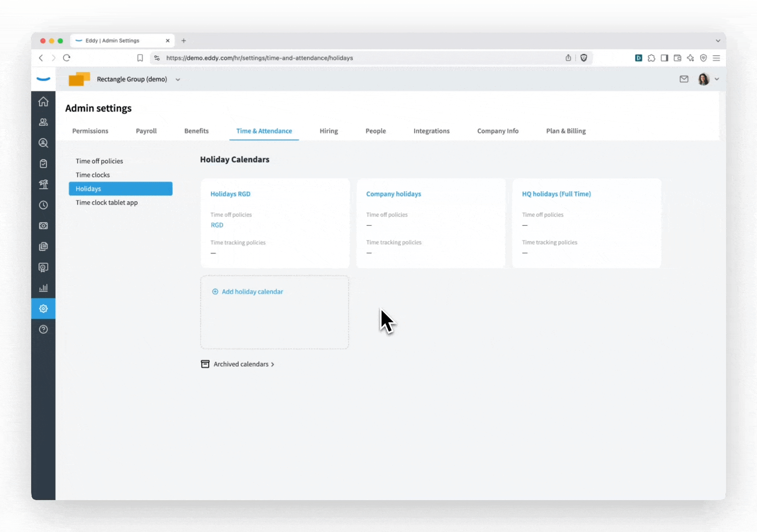The image size is (757, 532).
Task: Open Time clocks in side menu
Action: coord(93,175)
